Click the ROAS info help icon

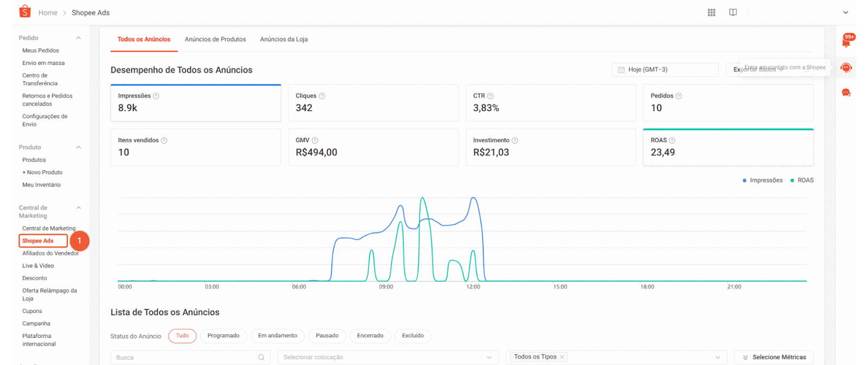click(x=672, y=140)
